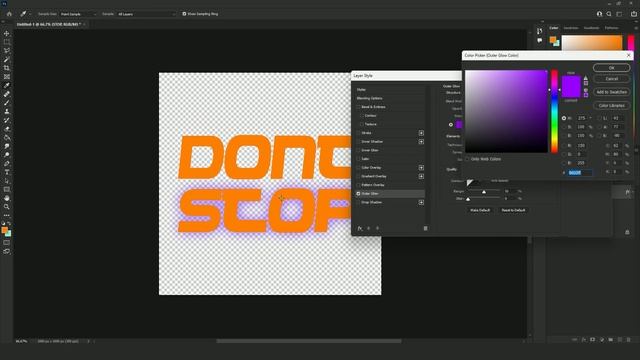The width and height of the screenshot is (640, 360).
Task: Select the Zoom tool
Action: [7, 207]
